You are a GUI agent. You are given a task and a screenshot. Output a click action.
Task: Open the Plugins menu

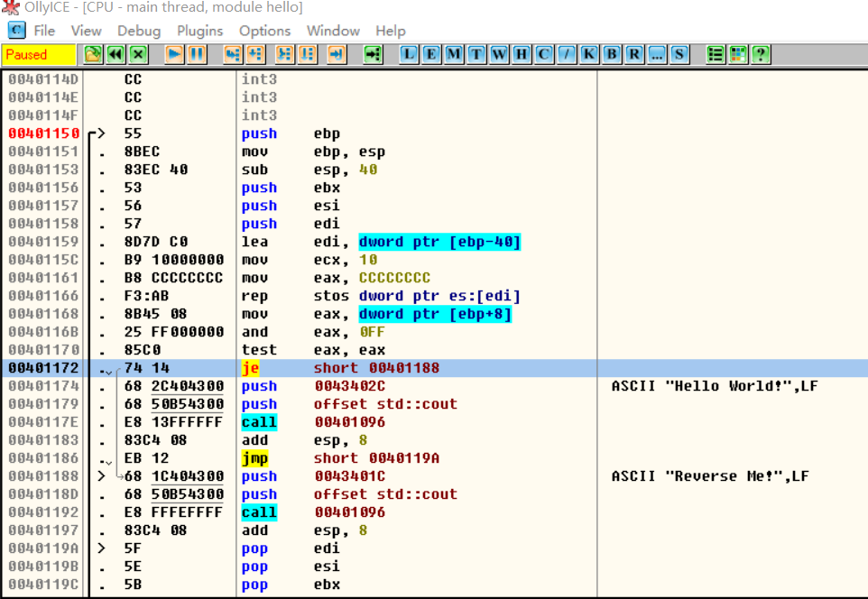coord(199,31)
